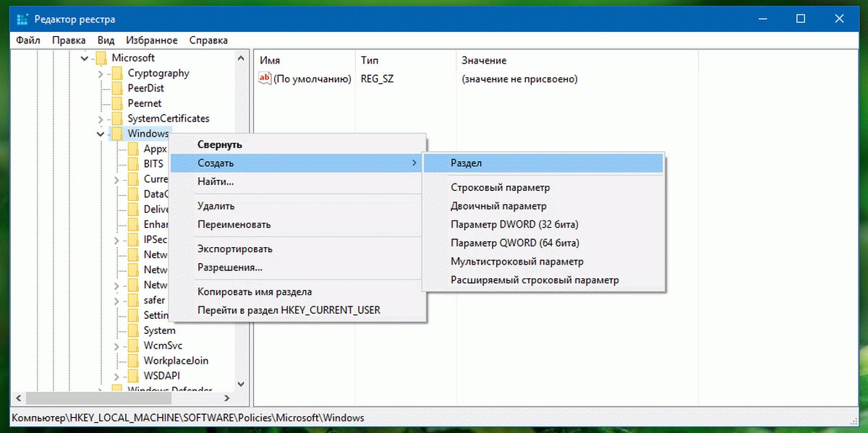Click the WSDAPI folder icon
The image size is (868, 433).
132,376
